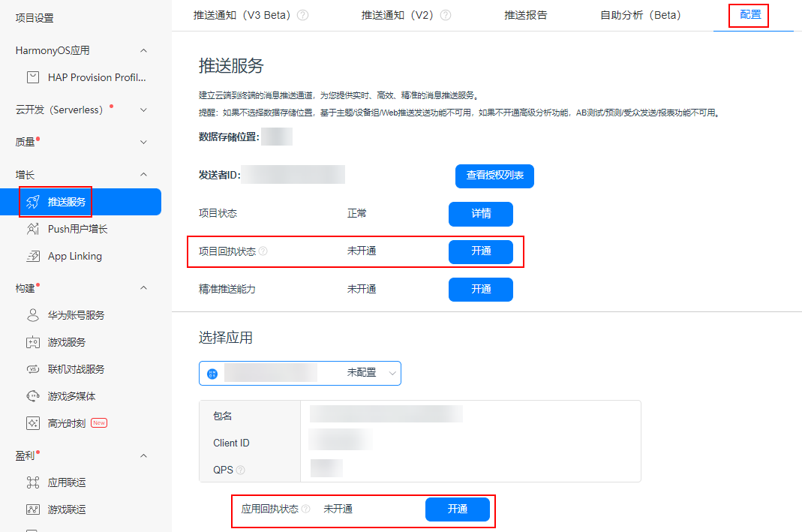Click the rocket icon beside 推送服务
The height and width of the screenshot is (532, 802).
click(x=33, y=202)
